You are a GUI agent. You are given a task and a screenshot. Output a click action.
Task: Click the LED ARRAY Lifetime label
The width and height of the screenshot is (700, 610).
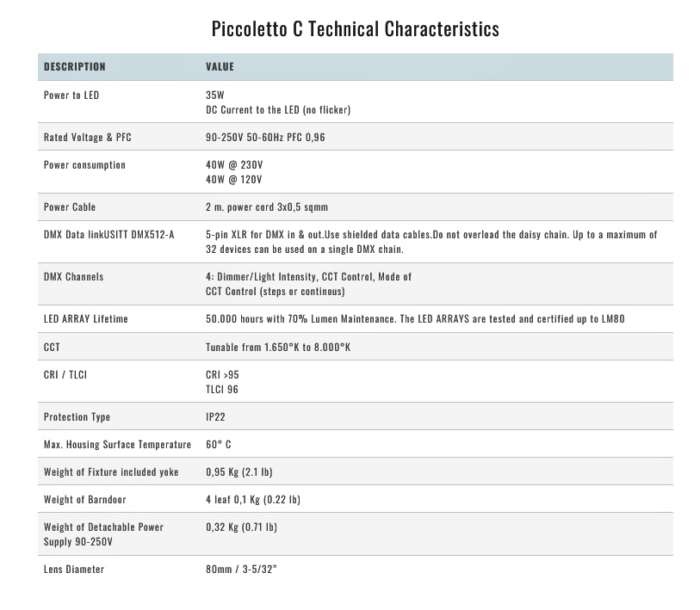[85, 318]
